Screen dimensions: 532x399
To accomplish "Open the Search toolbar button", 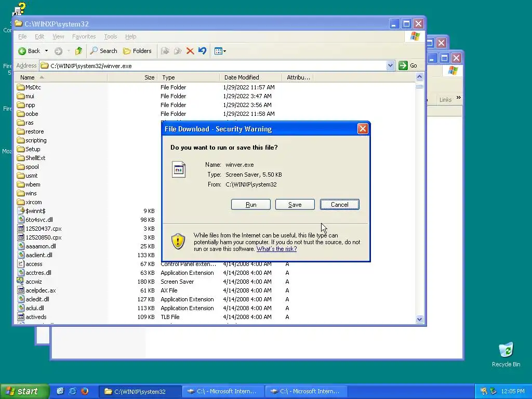I will click(x=103, y=51).
